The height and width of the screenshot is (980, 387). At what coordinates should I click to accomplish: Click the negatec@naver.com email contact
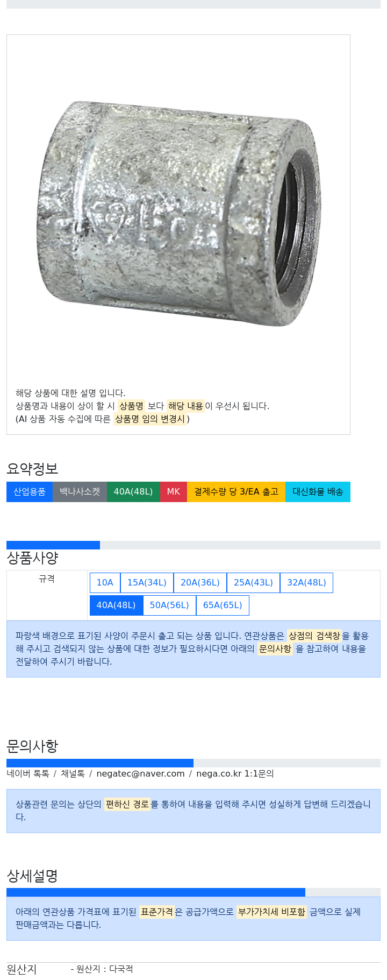pos(140,773)
